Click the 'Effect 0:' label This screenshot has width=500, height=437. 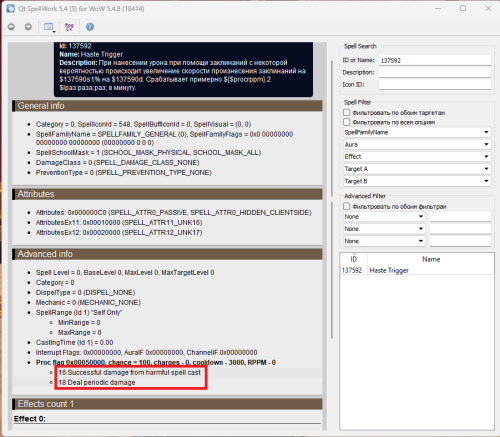[x=30, y=419]
